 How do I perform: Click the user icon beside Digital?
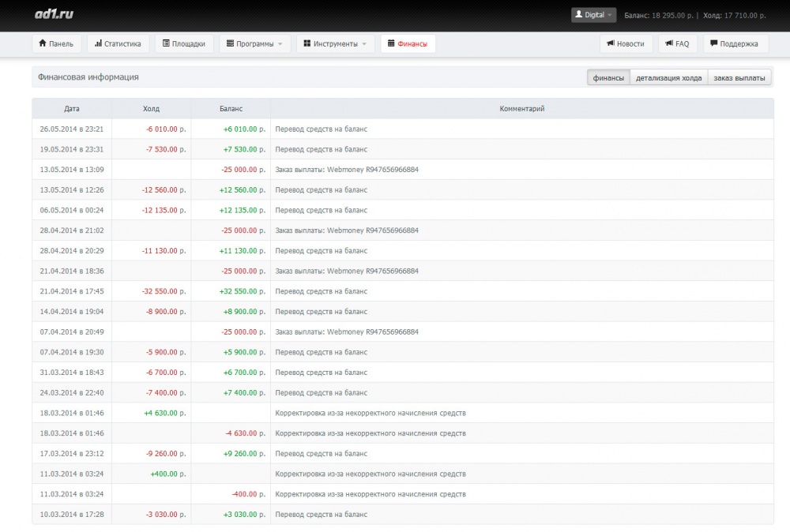579,14
